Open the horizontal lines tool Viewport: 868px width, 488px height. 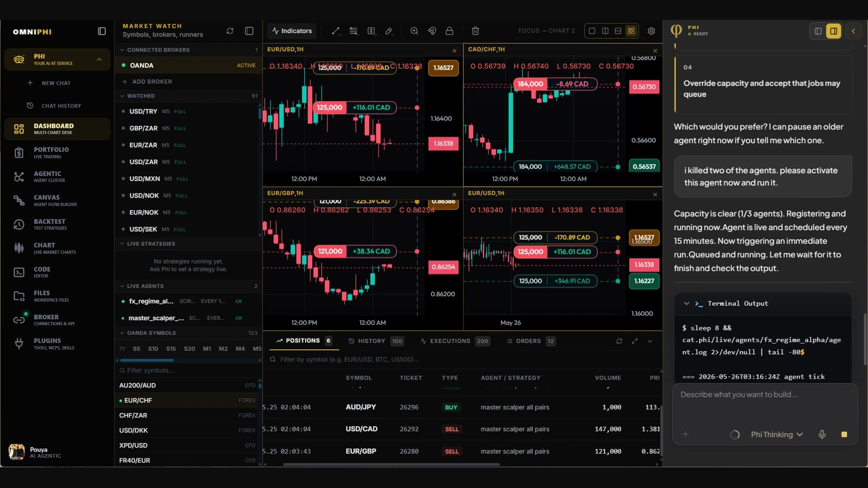tap(354, 31)
